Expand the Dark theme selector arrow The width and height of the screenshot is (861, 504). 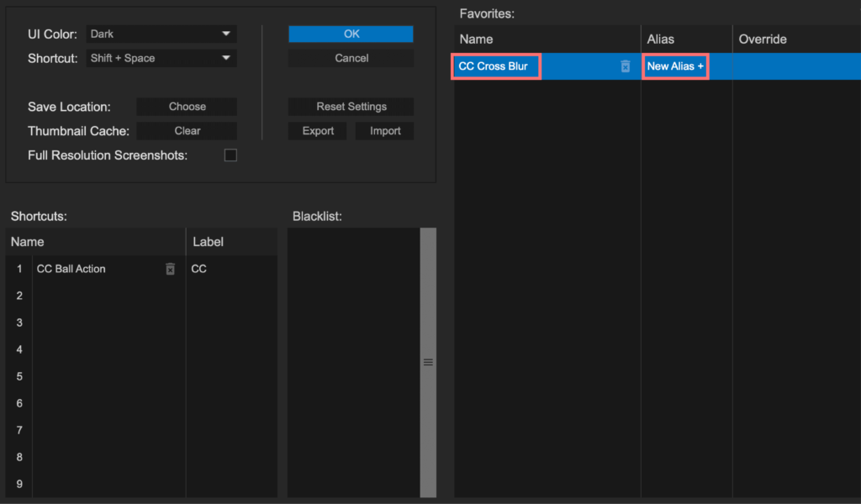(227, 34)
